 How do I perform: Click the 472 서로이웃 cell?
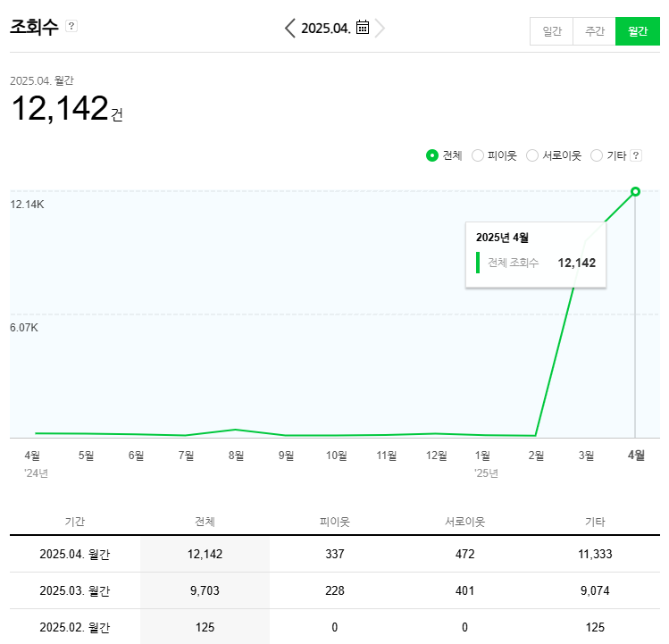465,554
